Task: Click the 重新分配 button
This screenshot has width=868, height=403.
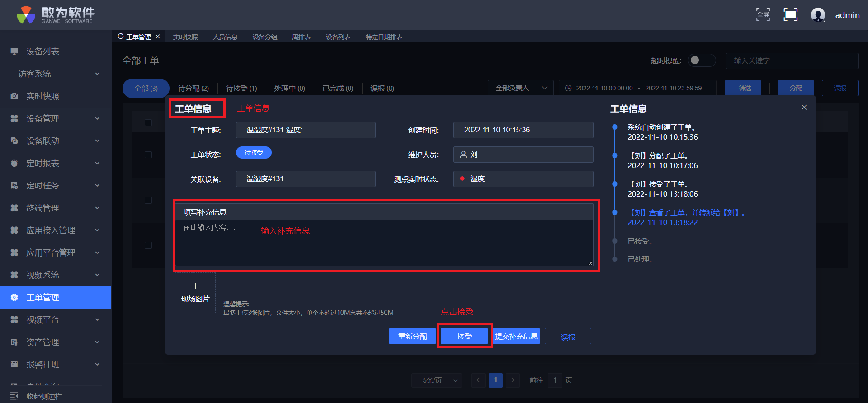Action: click(412, 336)
